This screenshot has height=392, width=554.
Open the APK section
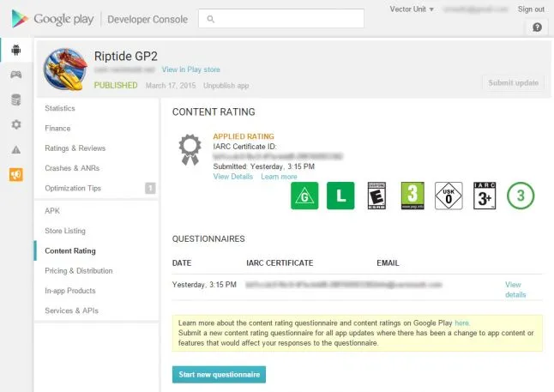coord(52,211)
